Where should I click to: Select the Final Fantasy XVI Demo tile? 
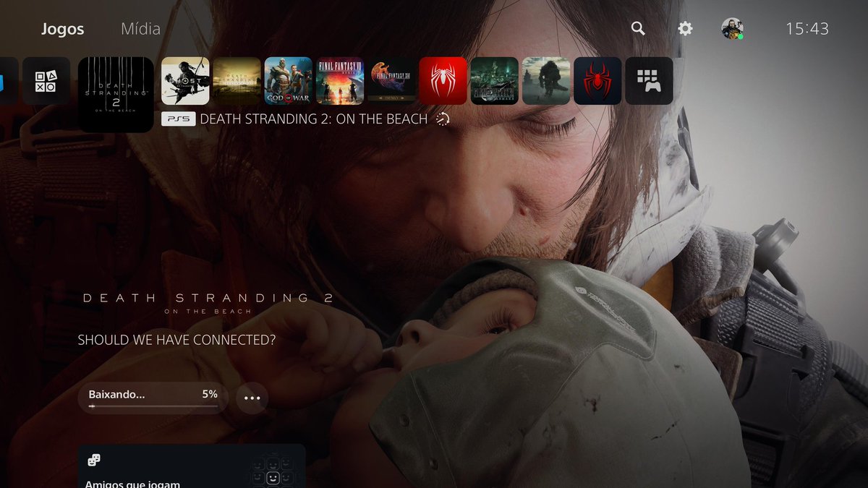pyautogui.click(x=391, y=81)
